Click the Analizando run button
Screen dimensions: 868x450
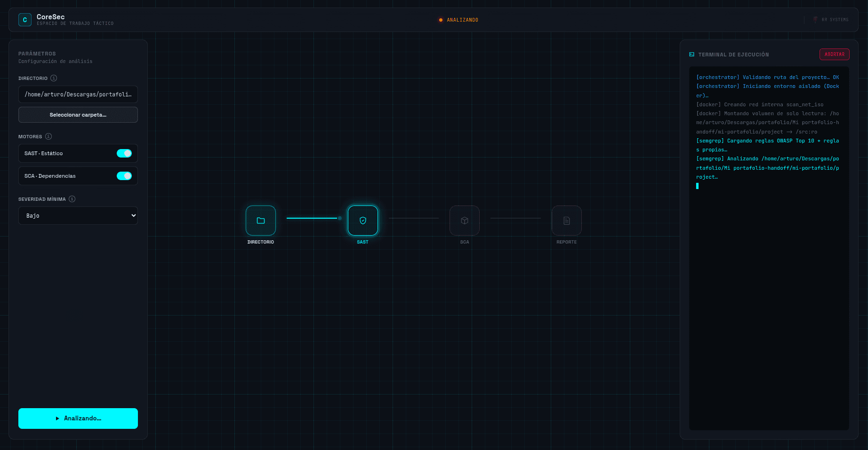tap(78, 418)
